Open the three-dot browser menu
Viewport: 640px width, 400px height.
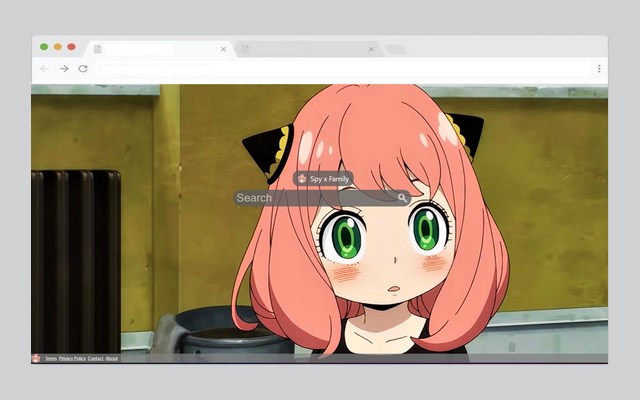(599, 69)
